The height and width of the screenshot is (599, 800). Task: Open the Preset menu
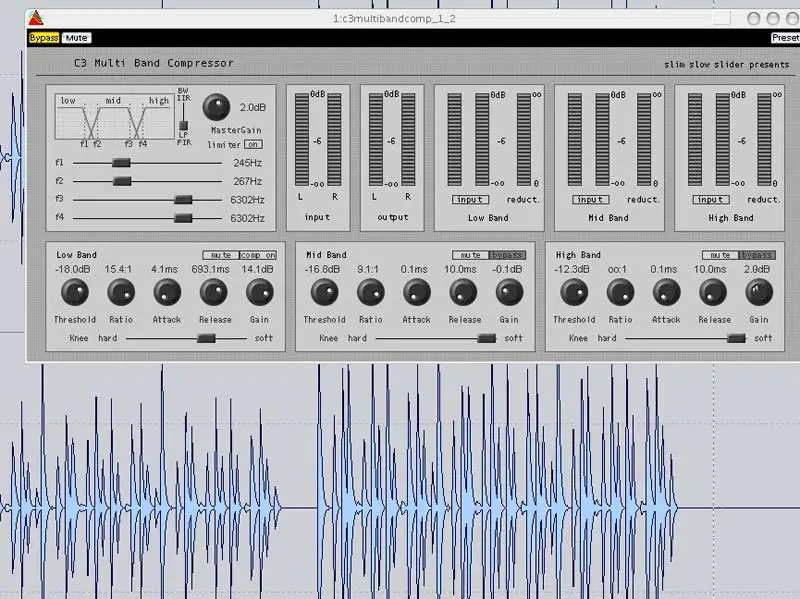(785, 38)
